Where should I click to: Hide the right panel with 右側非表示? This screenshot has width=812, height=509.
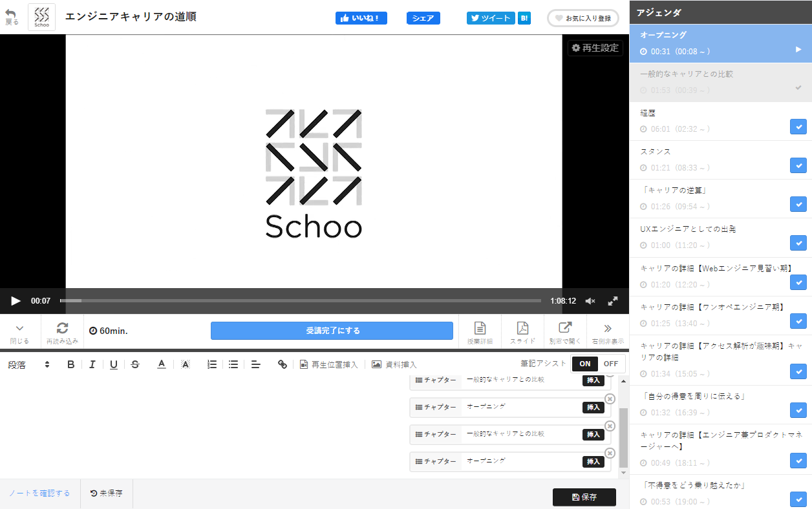pos(608,333)
